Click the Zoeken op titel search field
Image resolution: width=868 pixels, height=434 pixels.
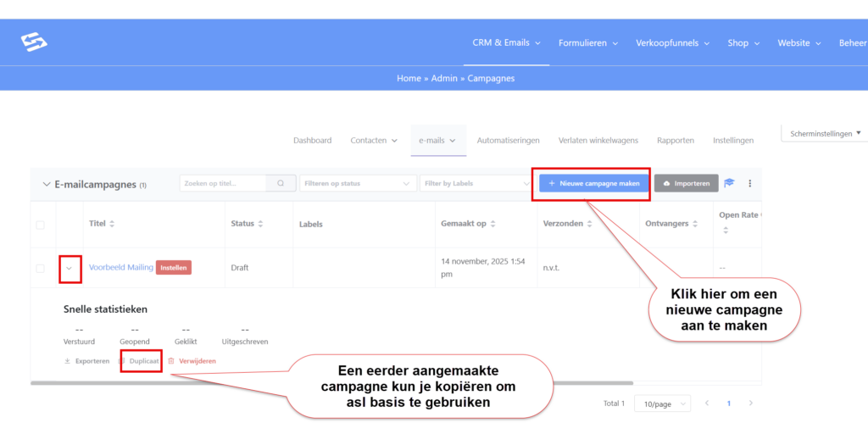[x=223, y=183]
